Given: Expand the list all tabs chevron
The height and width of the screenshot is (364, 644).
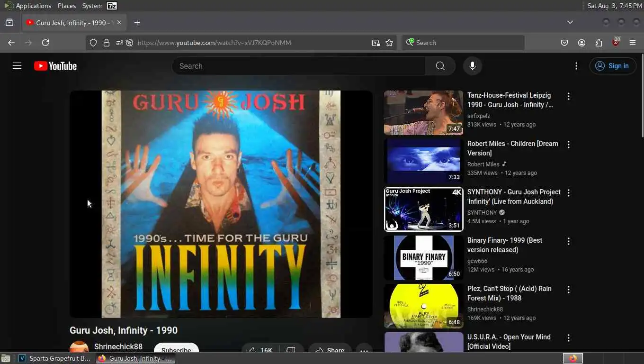Looking at the screenshot, I should click(570, 22).
